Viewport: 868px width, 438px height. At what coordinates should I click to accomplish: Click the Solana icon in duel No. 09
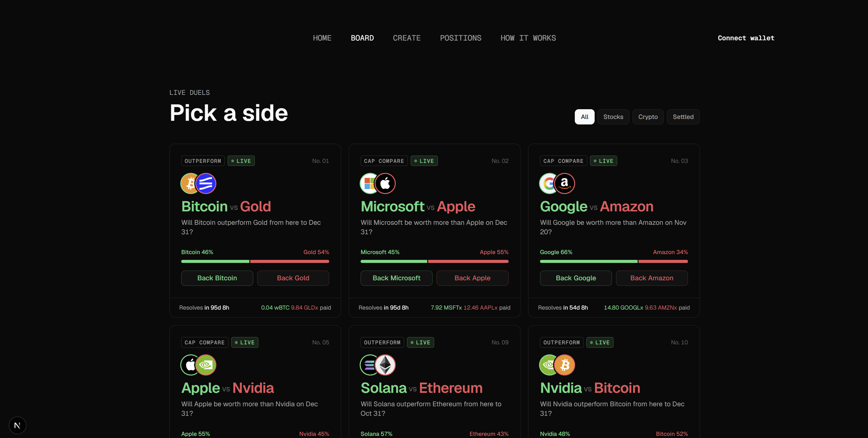click(369, 365)
